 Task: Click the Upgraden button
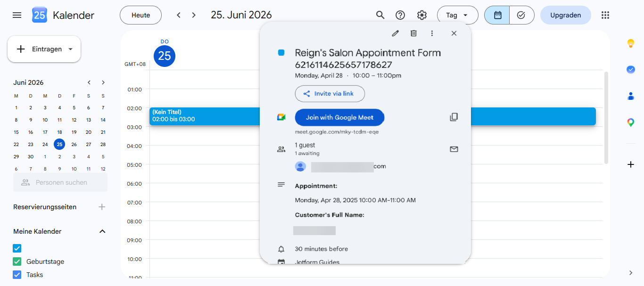565,15
